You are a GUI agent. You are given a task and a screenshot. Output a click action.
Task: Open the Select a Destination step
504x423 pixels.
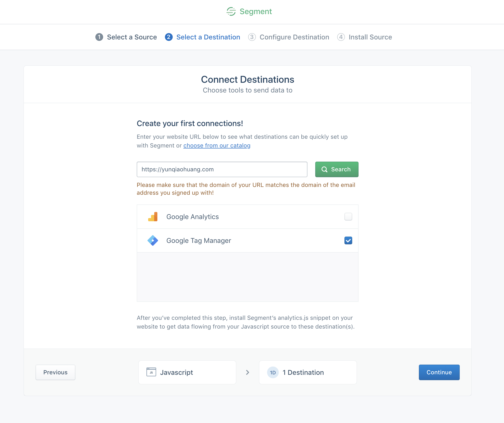coord(202,37)
